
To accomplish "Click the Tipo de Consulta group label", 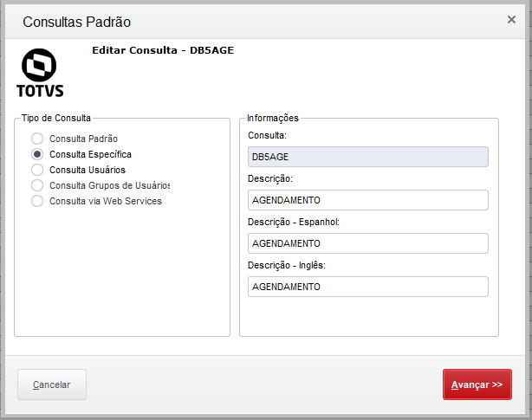I will (56, 118).
